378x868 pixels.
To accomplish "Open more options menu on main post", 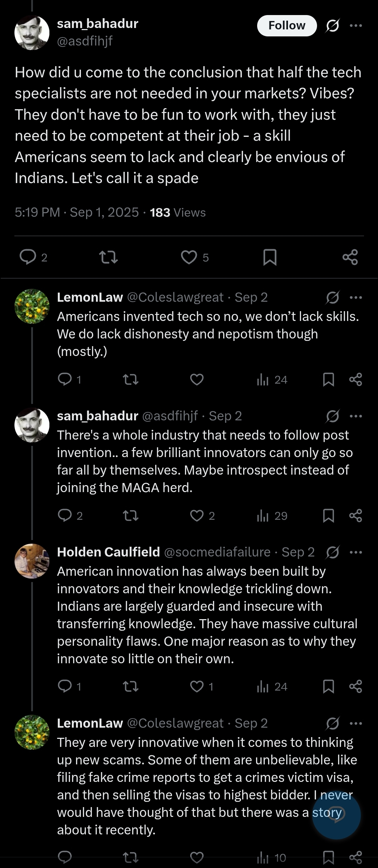I will 356,26.
